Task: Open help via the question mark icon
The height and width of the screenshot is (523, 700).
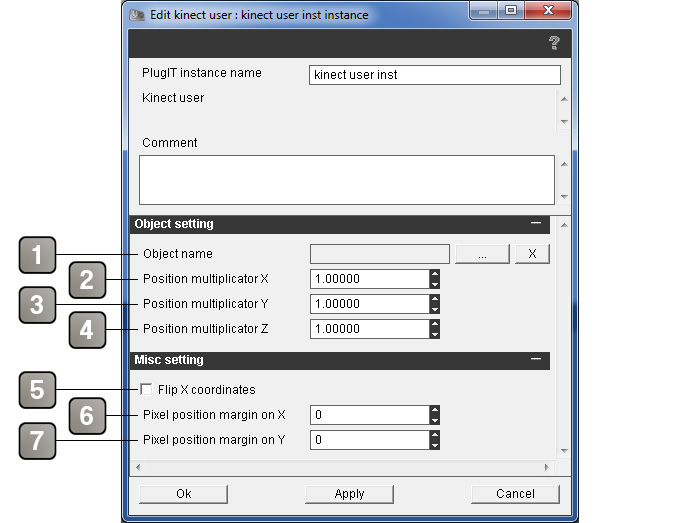Action: click(554, 43)
